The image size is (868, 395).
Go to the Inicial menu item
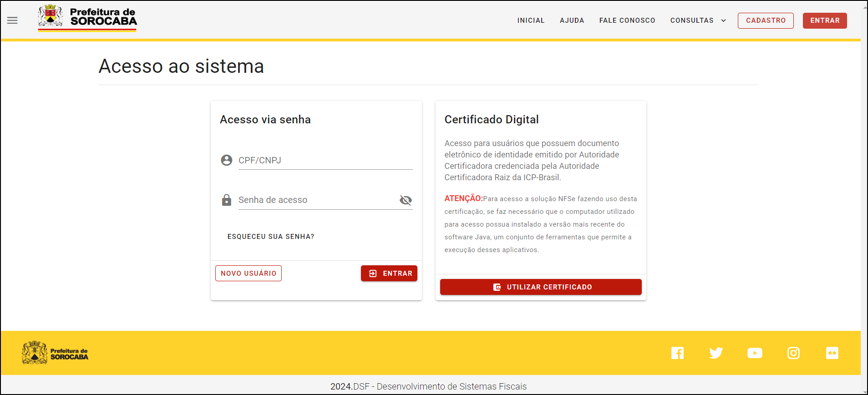click(x=531, y=20)
